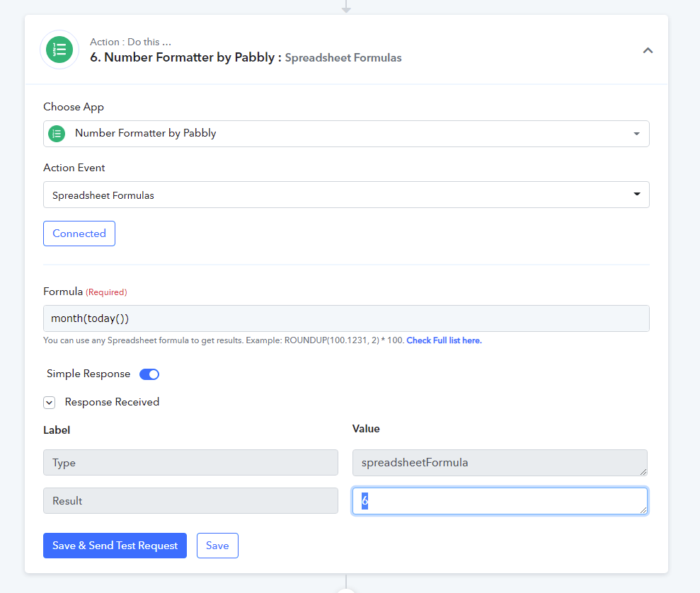Click Save & Send Test Request
This screenshot has width=700, height=593.
tap(115, 546)
